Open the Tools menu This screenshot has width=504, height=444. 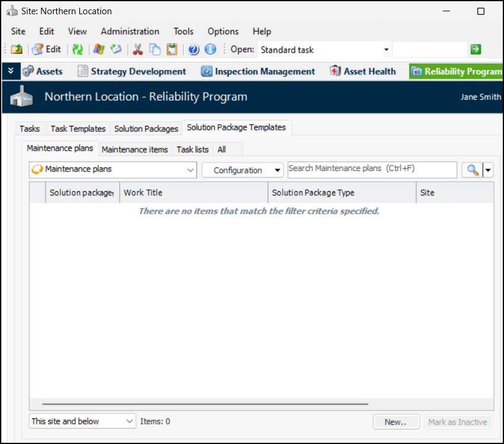(x=183, y=31)
